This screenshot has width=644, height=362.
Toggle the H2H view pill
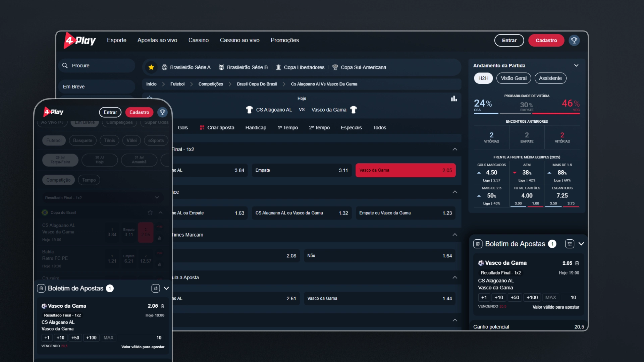click(483, 78)
